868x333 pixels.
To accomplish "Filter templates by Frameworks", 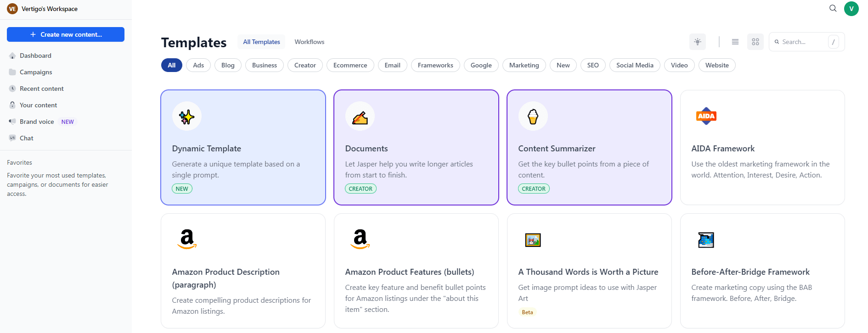I will (435, 65).
